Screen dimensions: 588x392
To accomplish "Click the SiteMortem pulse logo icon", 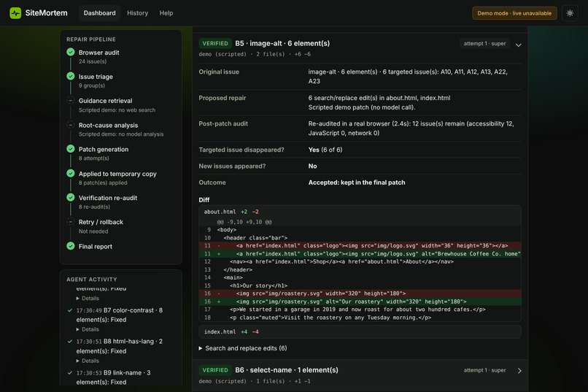I will pyautogui.click(x=15, y=13).
